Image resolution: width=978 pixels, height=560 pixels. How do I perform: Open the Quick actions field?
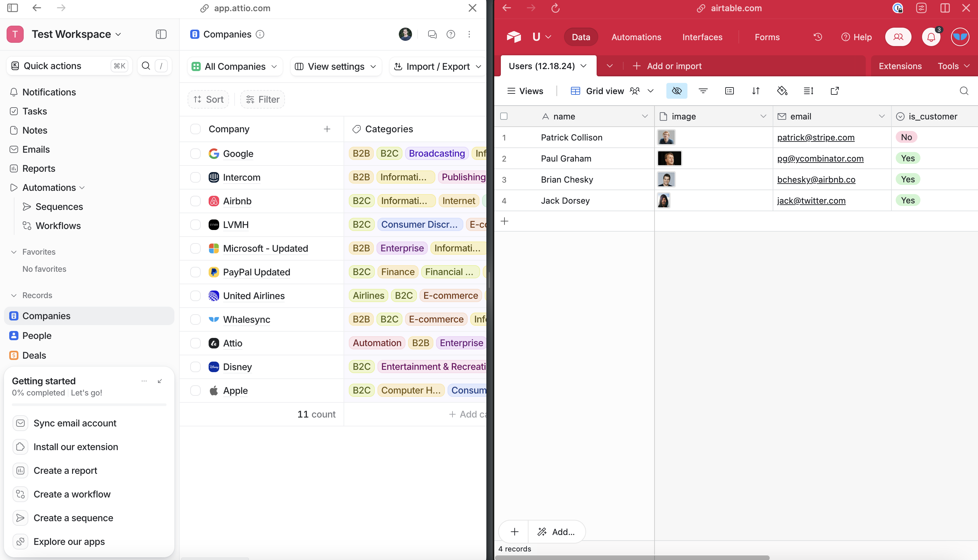coord(70,66)
